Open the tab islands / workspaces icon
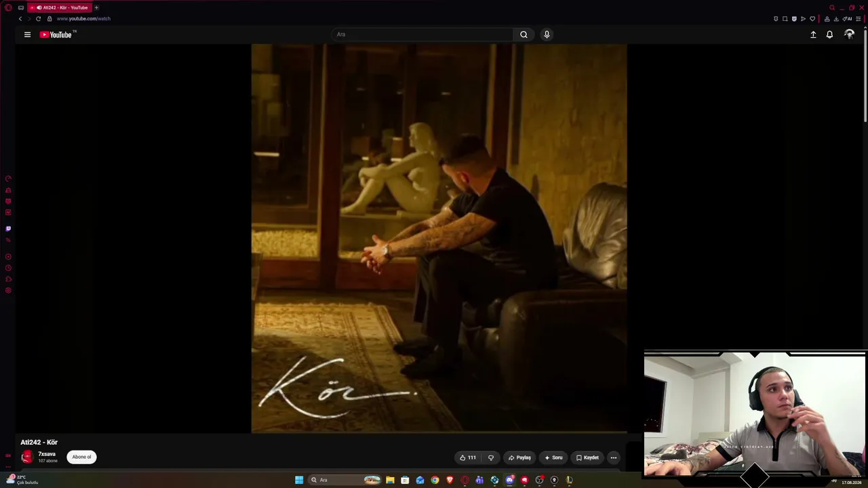The width and height of the screenshot is (868, 488). [x=21, y=7]
